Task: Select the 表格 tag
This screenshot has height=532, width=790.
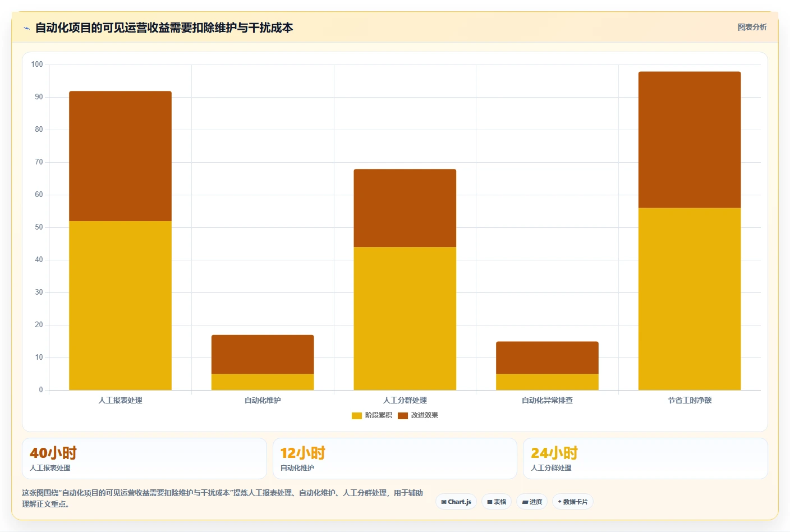Action: [497, 502]
